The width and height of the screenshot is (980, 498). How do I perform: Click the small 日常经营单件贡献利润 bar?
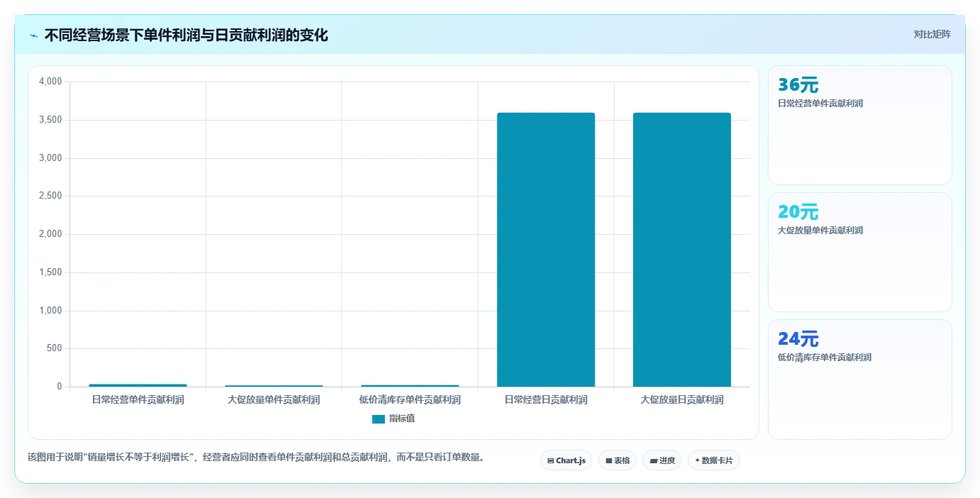pyautogui.click(x=138, y=385)
